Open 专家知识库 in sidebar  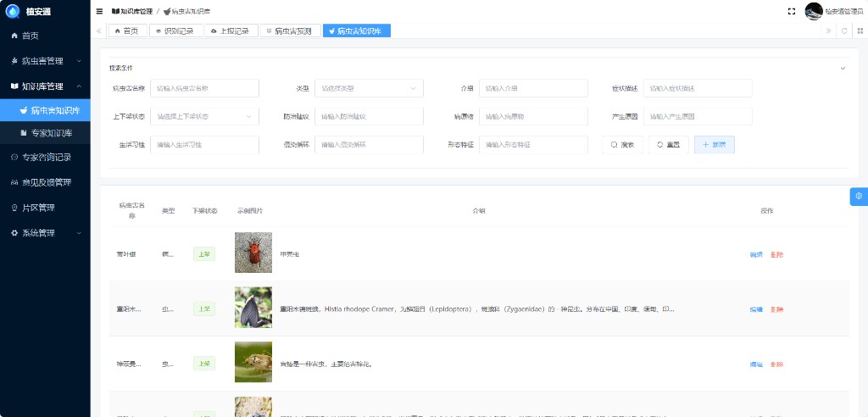(x=45, y=133)
